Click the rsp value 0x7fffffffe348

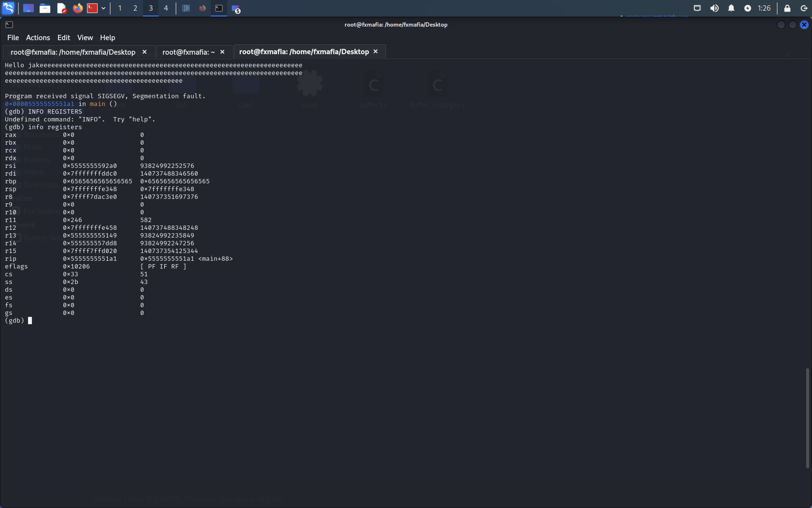point(90,189)
